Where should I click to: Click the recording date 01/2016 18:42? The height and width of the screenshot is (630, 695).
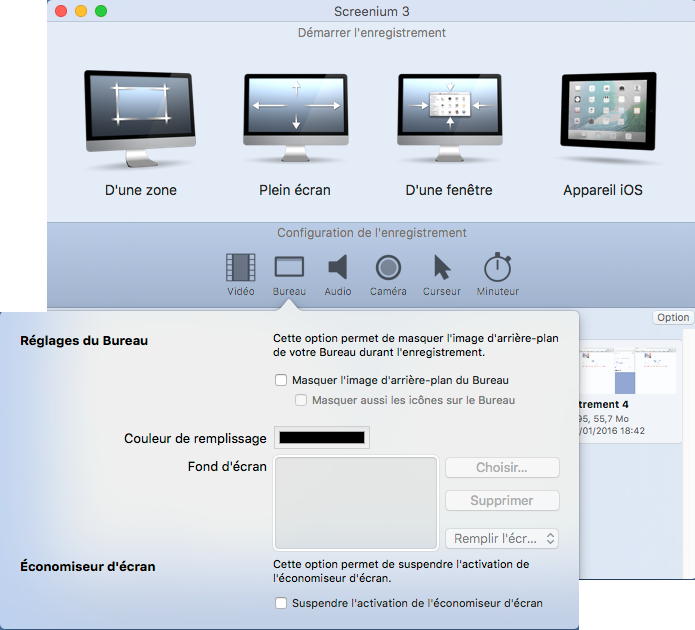pos(612,430)
